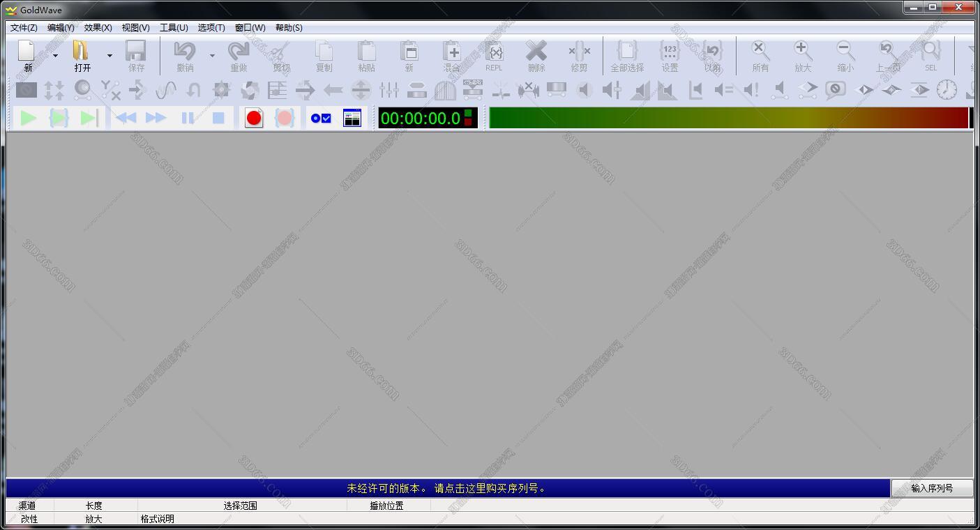Toggle the control window layout icon
The image size is (980, 530).
[x=352, y=118]
